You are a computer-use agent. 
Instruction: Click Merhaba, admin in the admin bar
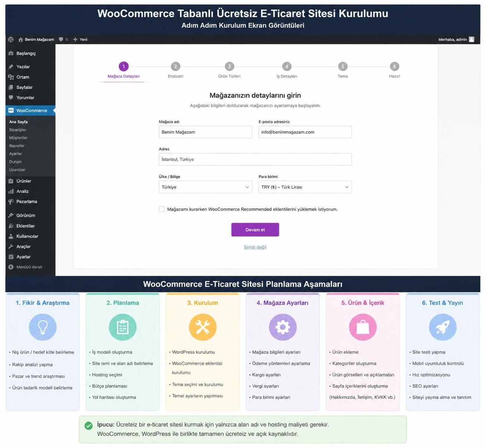(x=453, y=39)
